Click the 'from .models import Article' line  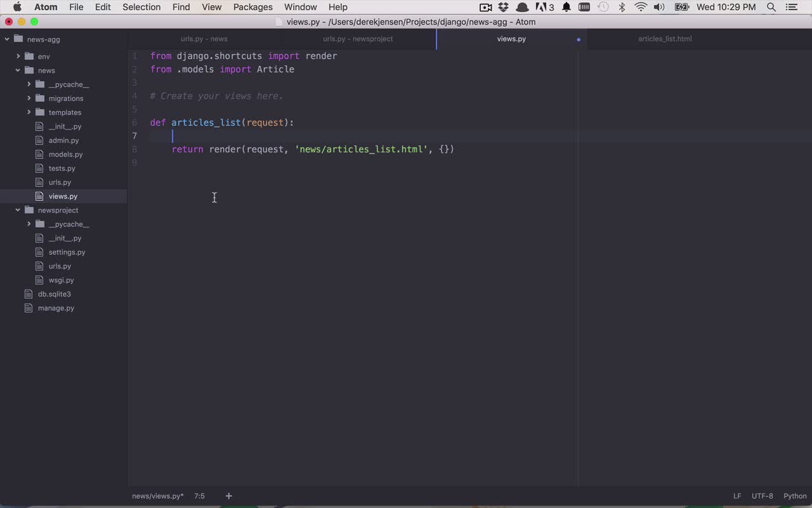coord(222,69)
